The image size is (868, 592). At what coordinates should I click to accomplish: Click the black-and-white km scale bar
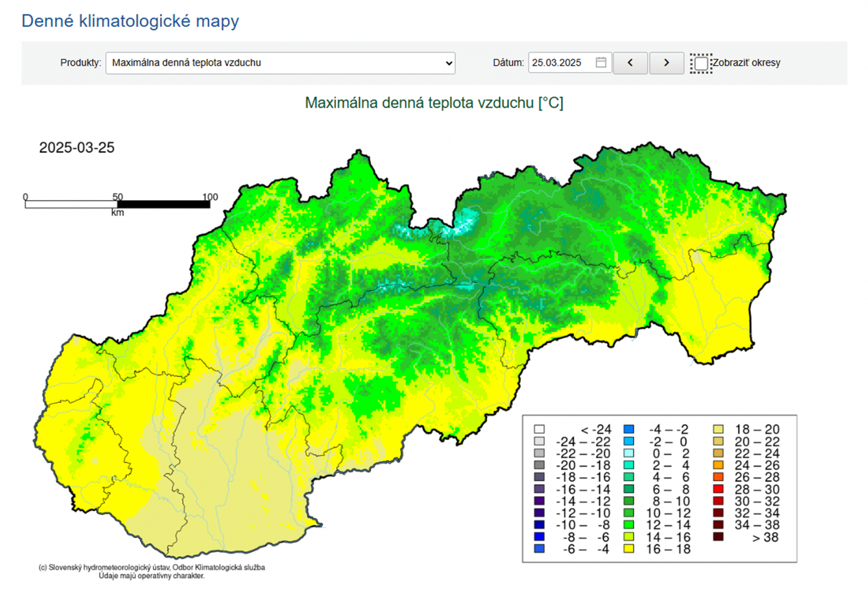tap(117, 205)
